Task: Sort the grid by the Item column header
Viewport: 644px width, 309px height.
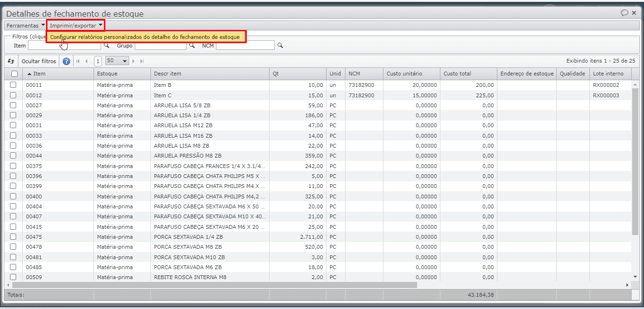Action: [57, 74]
